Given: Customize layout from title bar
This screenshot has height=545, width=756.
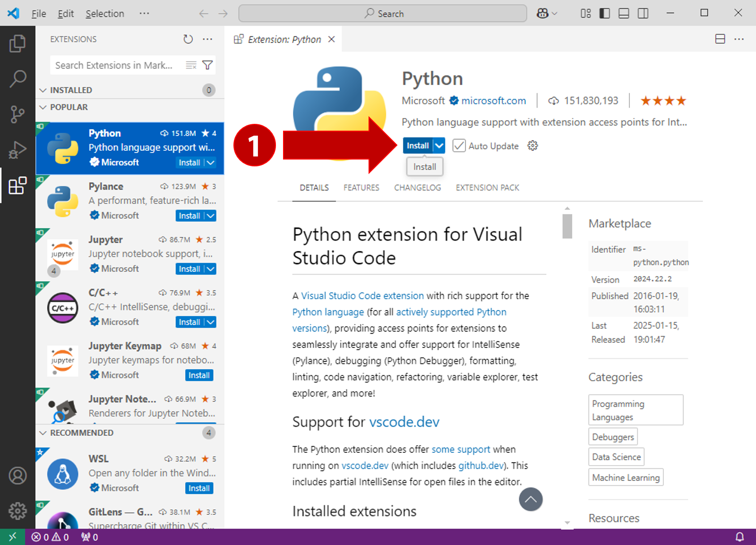Looking at the screenshot, I should coord(585,14).
